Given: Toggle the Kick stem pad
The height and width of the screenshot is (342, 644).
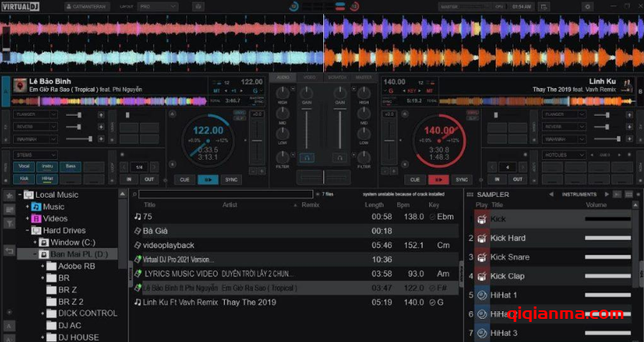Looking at the screenshot, I should coord(26,178).
